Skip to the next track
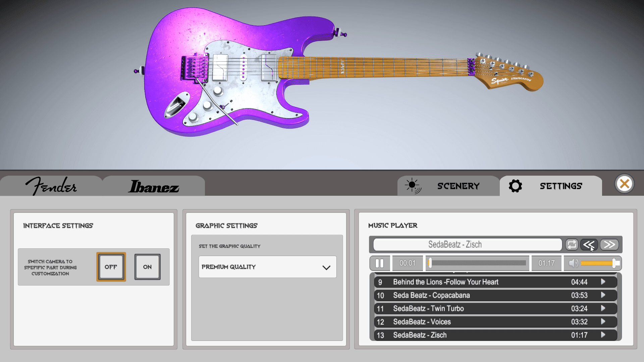This screenshot has height=362, width=644. point(609,245)
